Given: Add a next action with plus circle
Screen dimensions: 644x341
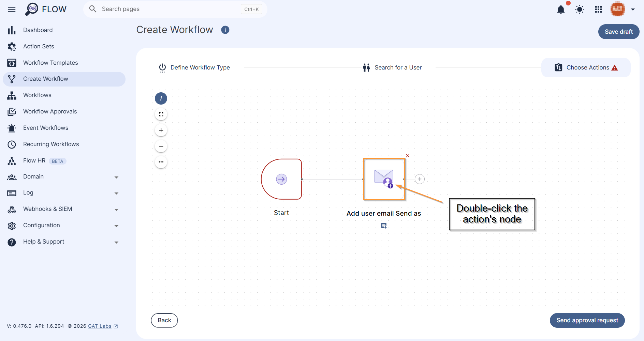Looking at the screenshot, I should point(420,179).
